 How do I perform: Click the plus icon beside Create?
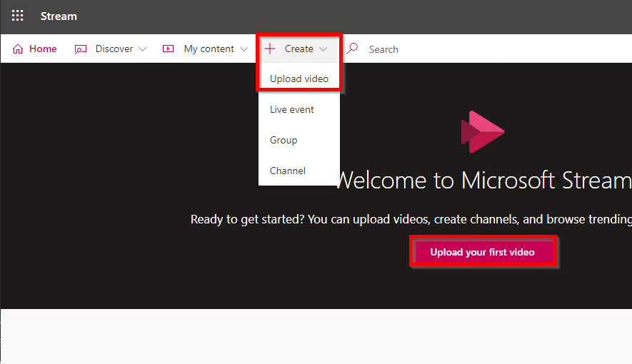click(x=270, y=49)
